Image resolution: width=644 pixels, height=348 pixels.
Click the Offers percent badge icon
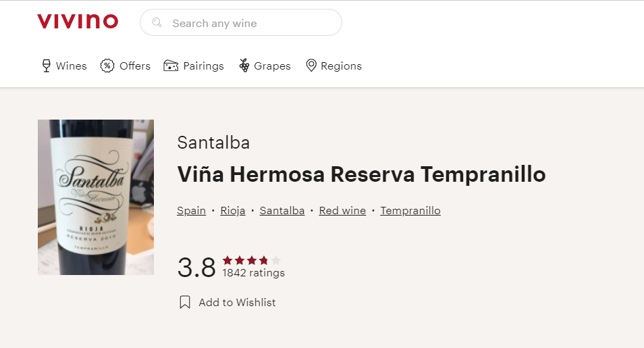pos(107,66)
